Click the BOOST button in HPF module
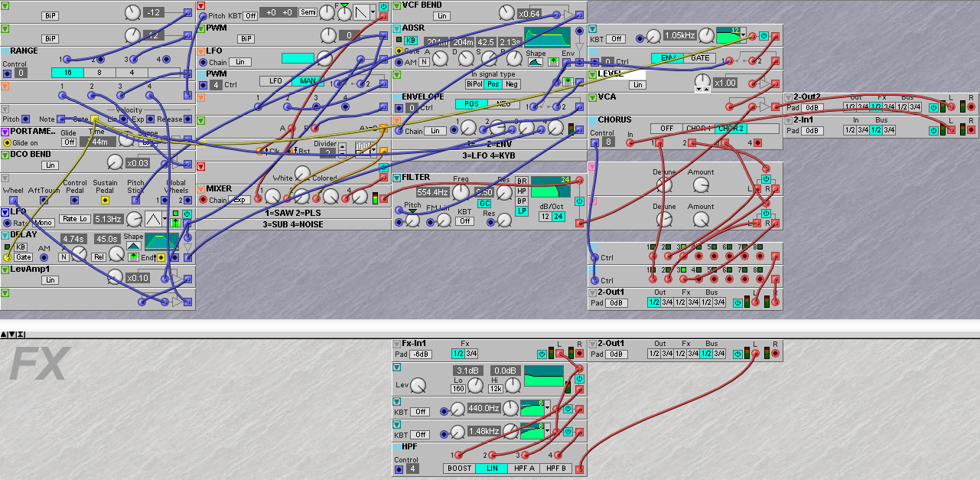Image resolution: width=980 pixels, height=480 pixels. pos(460,469)
